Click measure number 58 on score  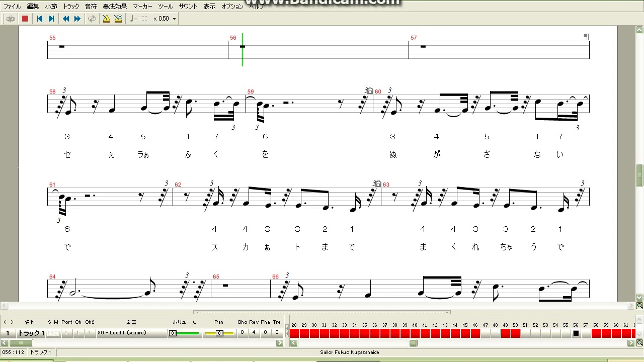[52, 92]
